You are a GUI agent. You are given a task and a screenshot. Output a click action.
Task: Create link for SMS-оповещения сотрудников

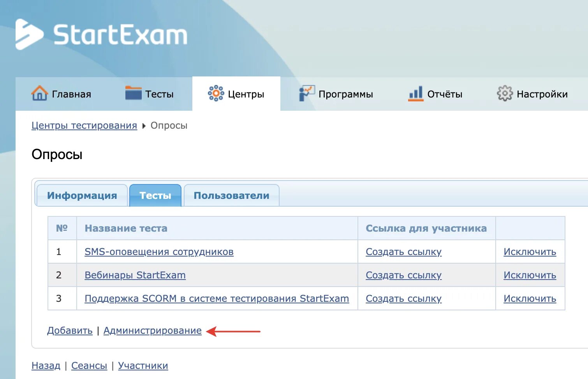click(x=403, y=252)
